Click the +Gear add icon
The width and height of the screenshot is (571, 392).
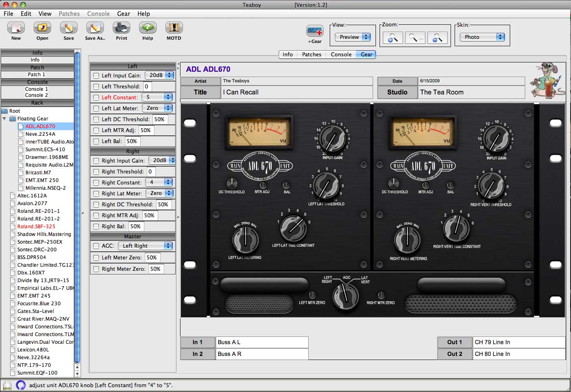[x=315, y=31]
